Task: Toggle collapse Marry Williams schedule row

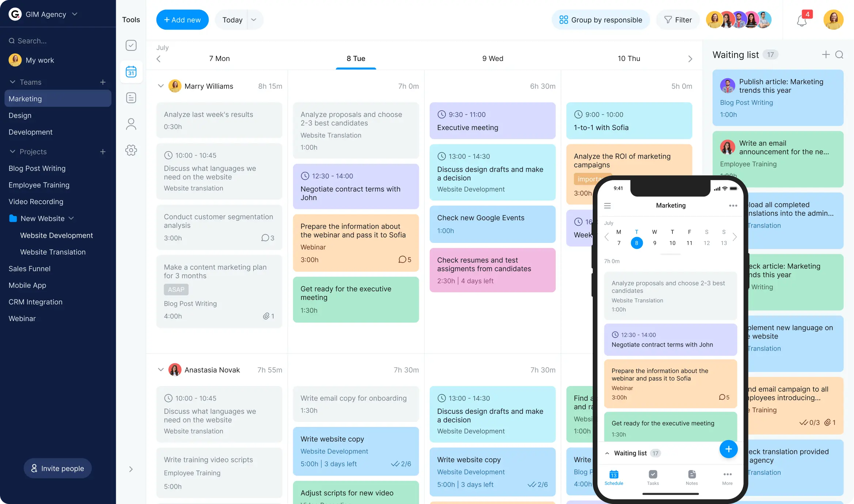Action: coord(160,86)
